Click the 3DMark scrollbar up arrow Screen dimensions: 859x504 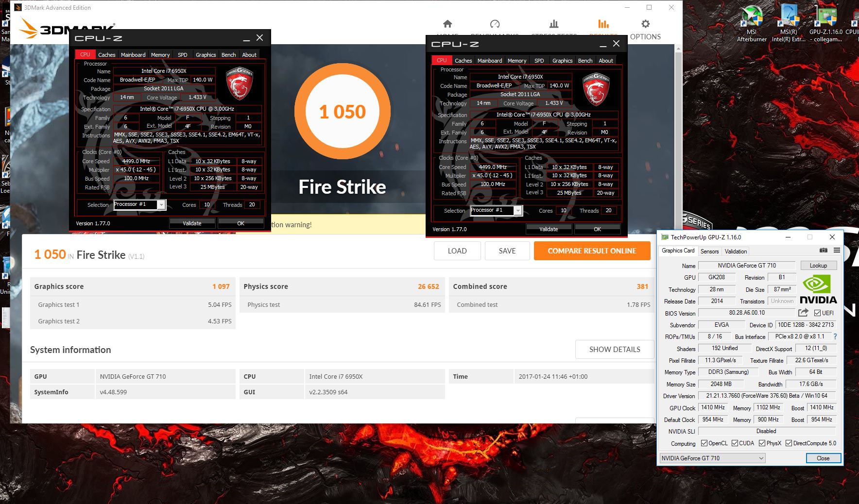click(x=679, y=49)
